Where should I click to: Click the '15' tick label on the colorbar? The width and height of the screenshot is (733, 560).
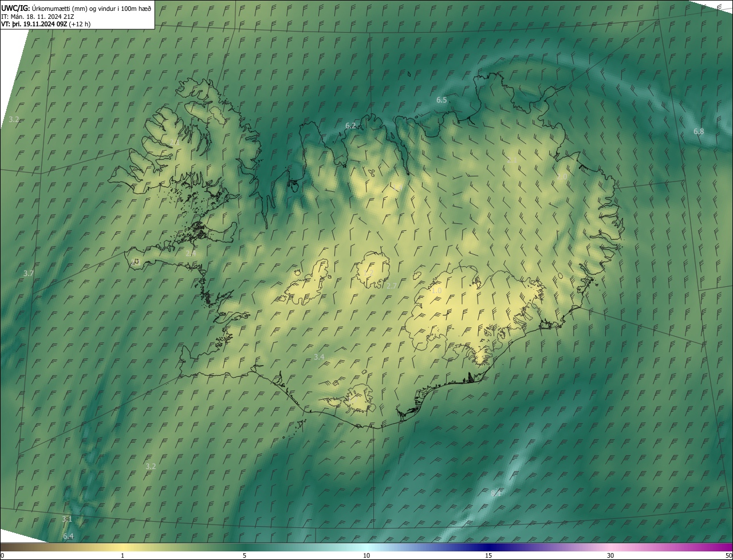coord(488,555)
